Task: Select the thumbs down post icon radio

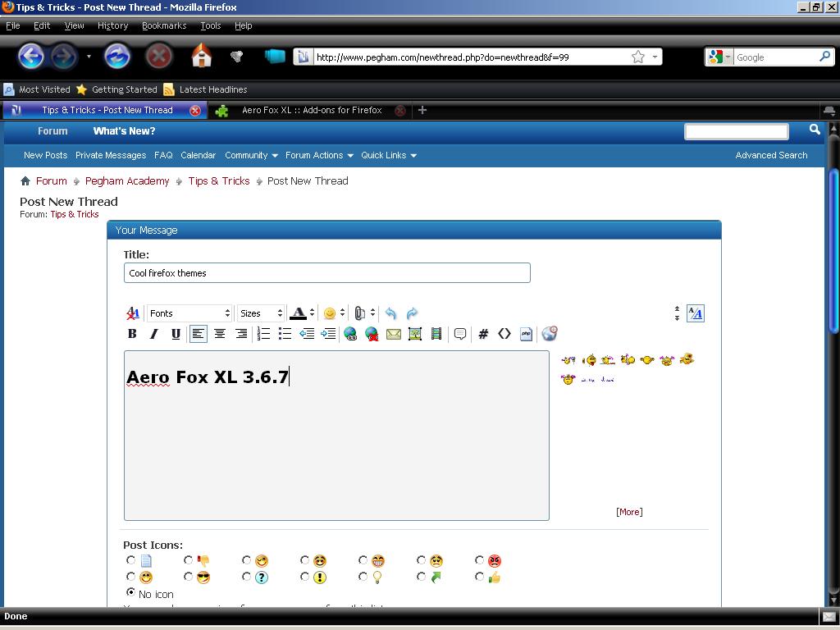Action: tap(188, 559)
